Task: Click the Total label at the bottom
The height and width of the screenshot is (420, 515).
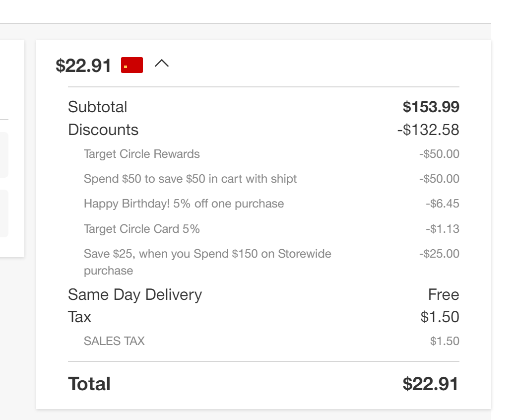Action: coord(89,384)
